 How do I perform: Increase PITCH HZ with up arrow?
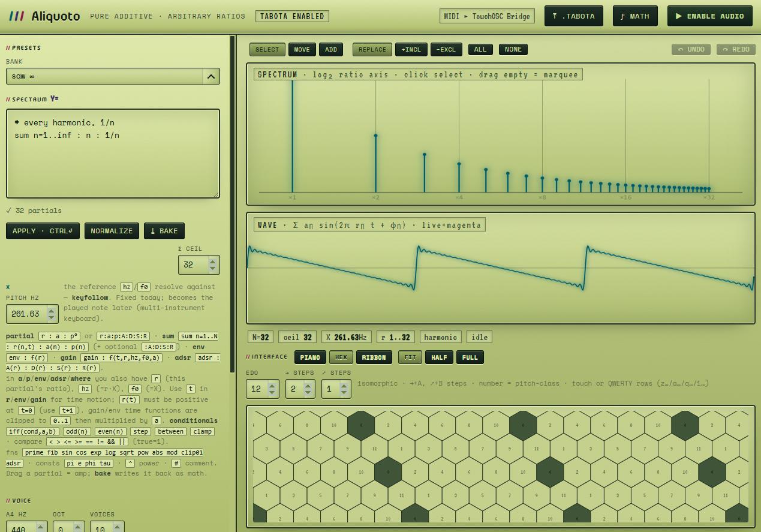click(x=52, y=310)
